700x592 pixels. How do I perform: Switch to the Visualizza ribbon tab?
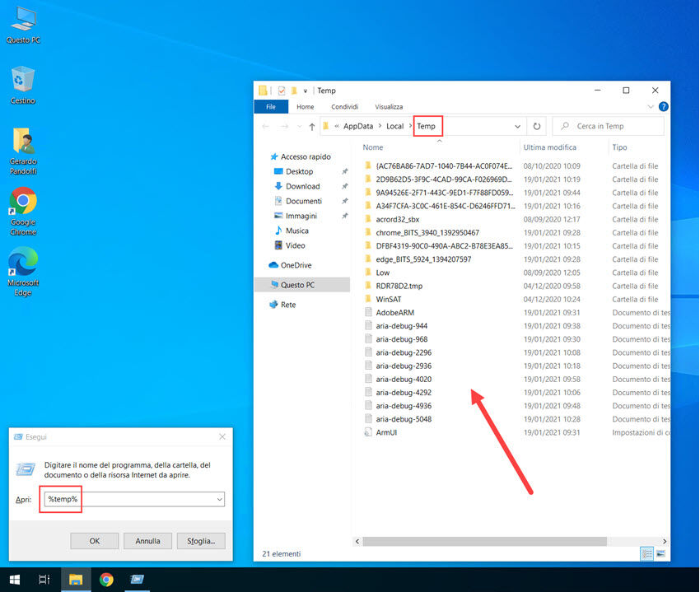click(388, 106)
